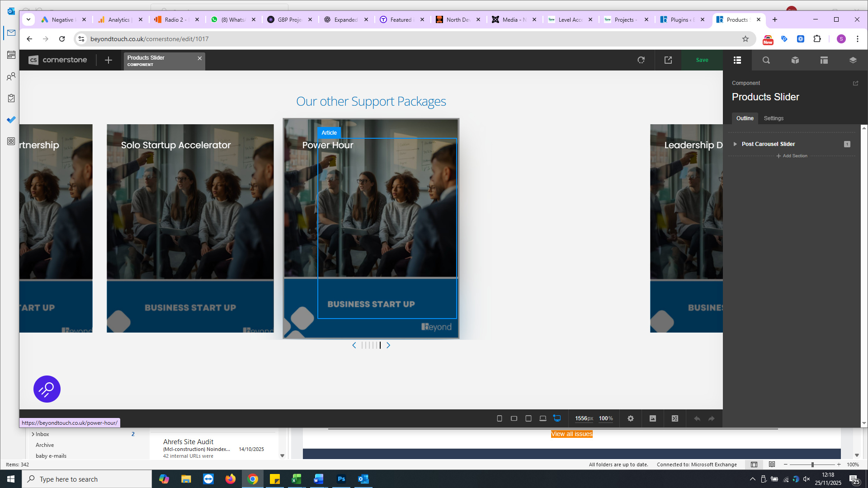Open the image media manager icon

pos(653,418)
